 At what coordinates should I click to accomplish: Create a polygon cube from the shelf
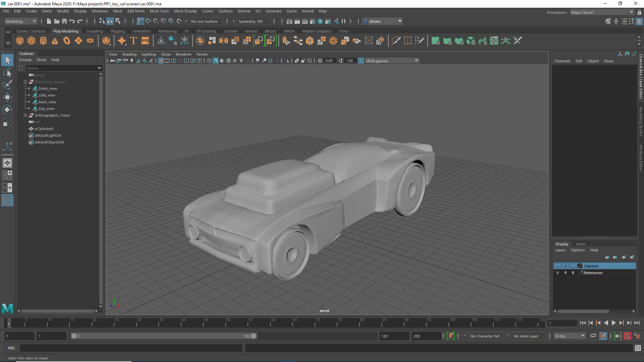(32, 41)
